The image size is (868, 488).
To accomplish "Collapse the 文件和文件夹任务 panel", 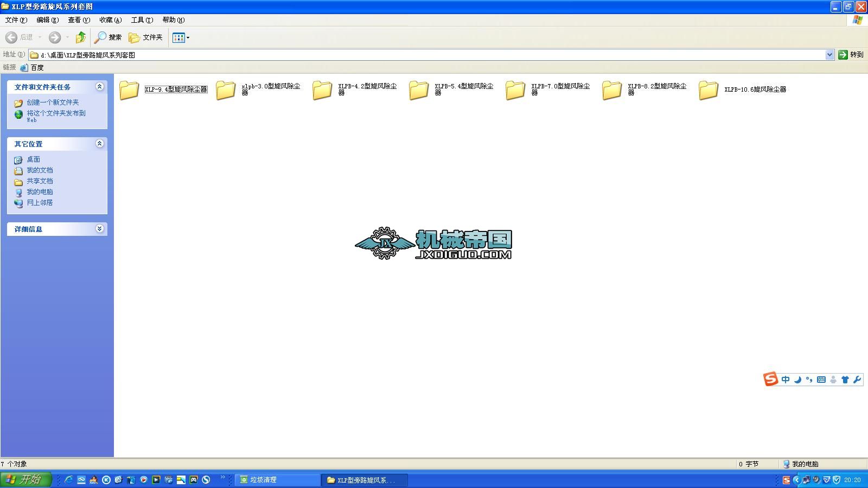I will [99, 87].
